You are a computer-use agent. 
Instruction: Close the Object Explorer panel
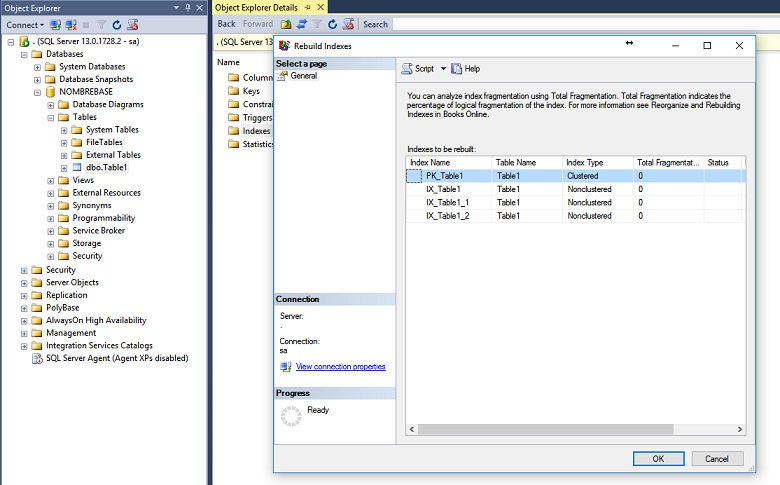pos(199,7)
